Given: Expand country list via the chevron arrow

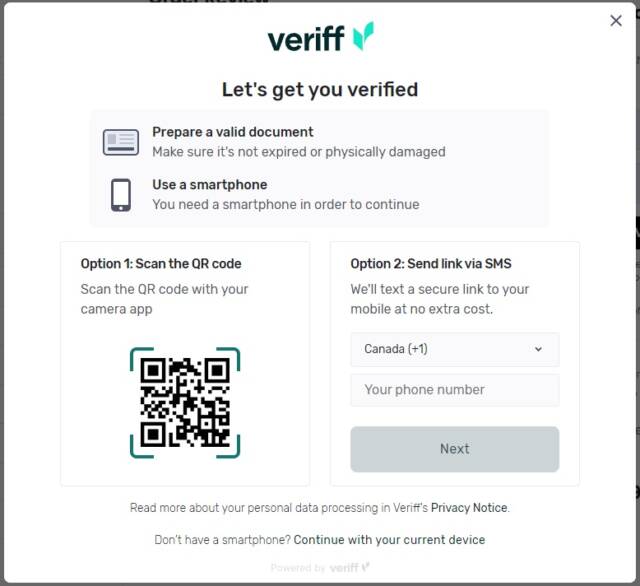Looking at the screenshot, I should (x=538, y=349).
